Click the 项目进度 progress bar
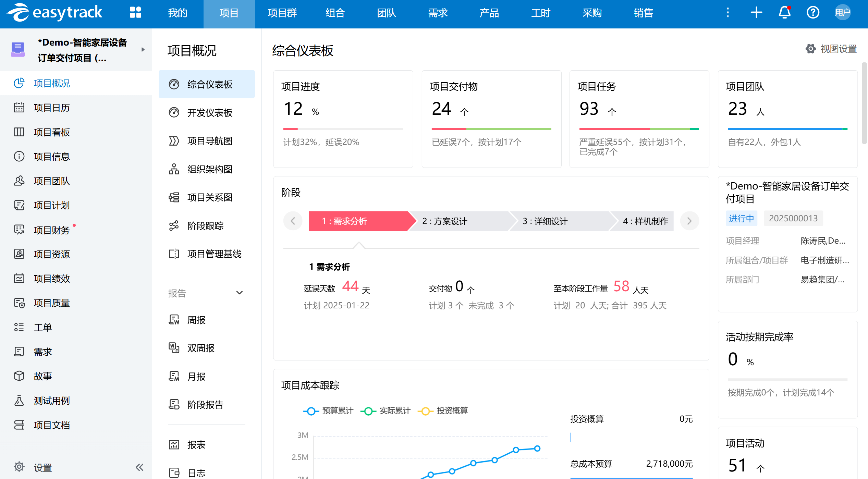This screenshot has height=479, width=868. [343, 129]
